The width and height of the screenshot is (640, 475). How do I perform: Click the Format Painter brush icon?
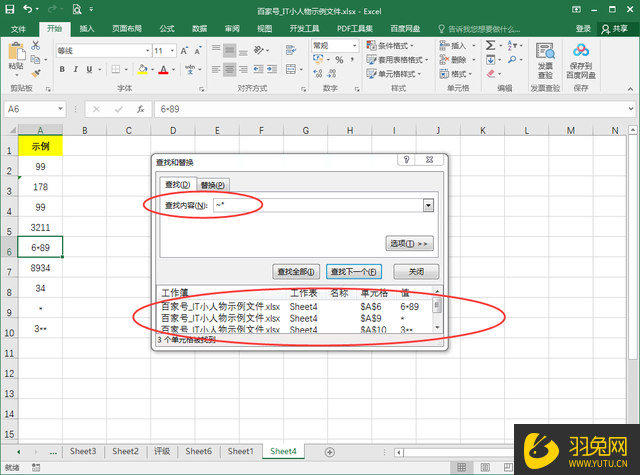[x=36, y=73]
